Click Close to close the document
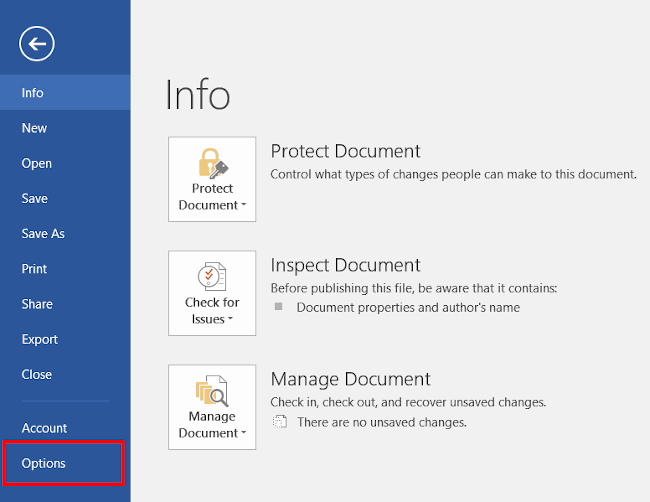Image resolution: width=650 pixels, height=502 pixels. click(x=36, y=374)
